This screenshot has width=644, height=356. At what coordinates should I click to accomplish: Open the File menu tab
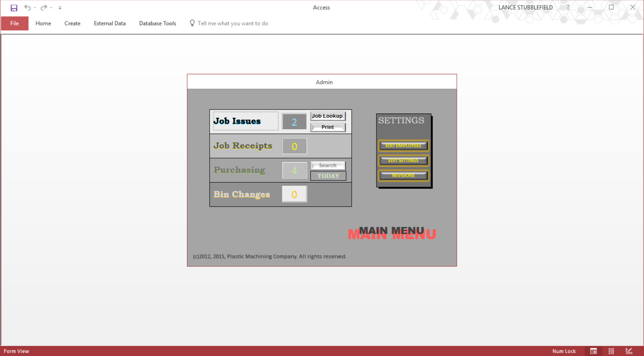(15, 23)
